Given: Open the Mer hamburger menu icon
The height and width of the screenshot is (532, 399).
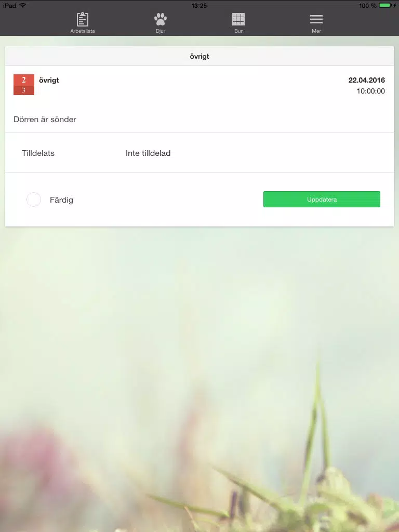Looking at the screenshot, I should [316, 19].
